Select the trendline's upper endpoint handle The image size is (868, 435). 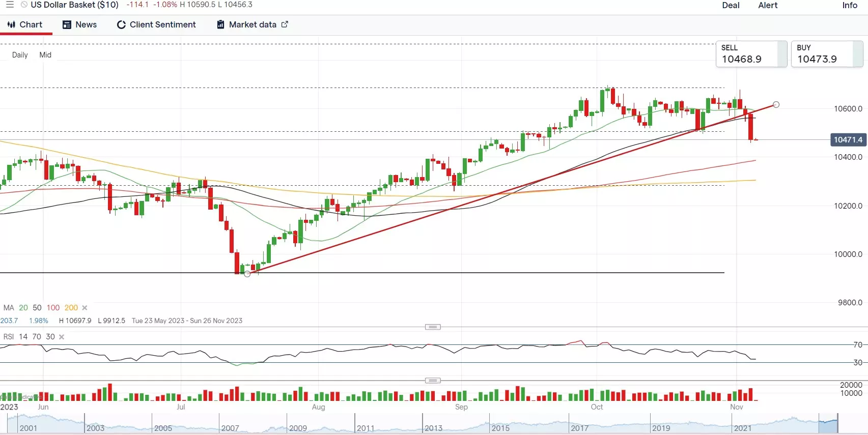(x=776, y=105)
